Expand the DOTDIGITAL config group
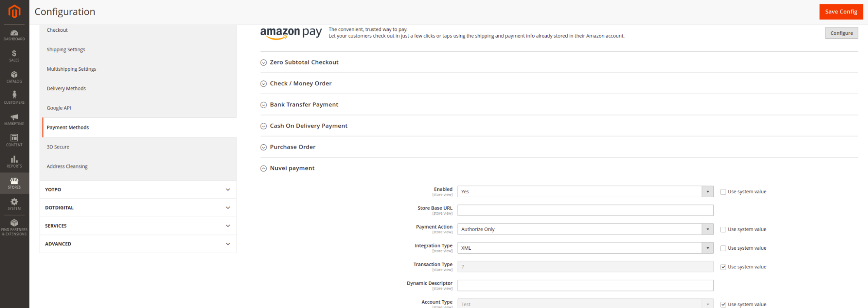Image resolution: width=868 pixels, height=308 pixels. click(138, 208)
